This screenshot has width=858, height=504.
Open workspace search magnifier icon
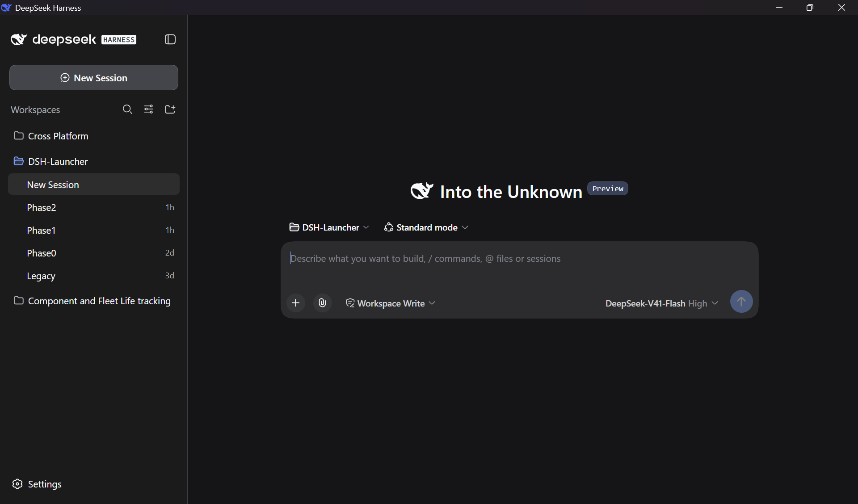pyautogui.click(x=127, y=109)
